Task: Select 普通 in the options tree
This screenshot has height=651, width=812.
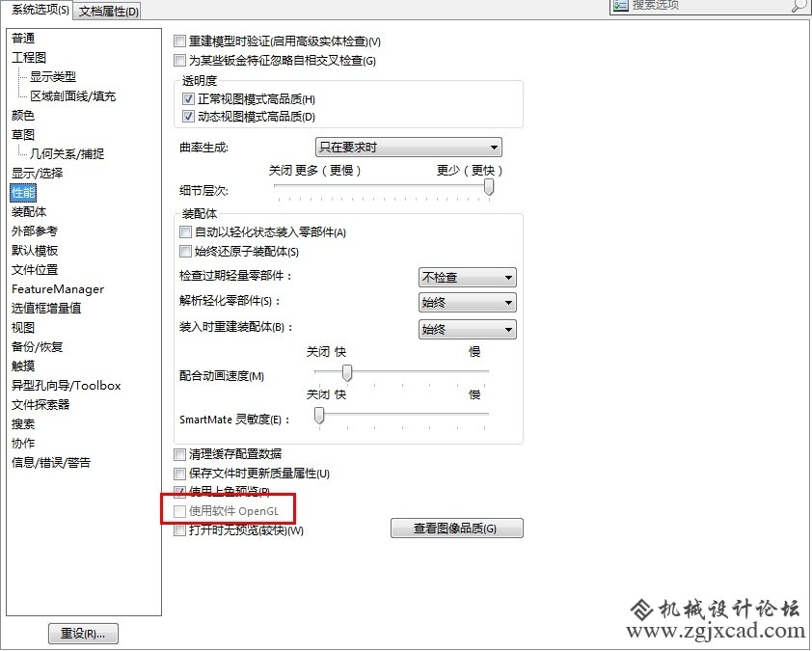Action: point(23,39)
